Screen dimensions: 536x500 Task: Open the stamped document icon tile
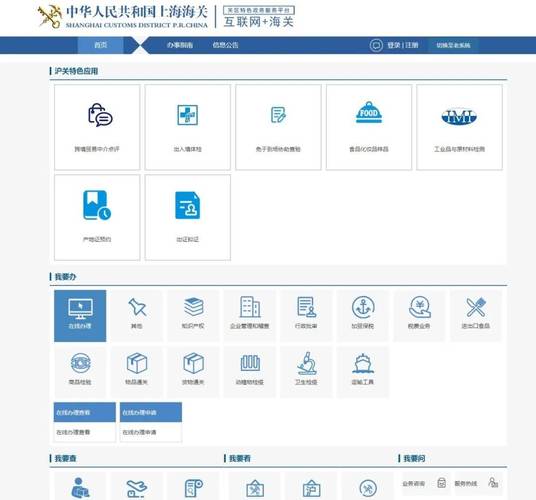[187, 217]
